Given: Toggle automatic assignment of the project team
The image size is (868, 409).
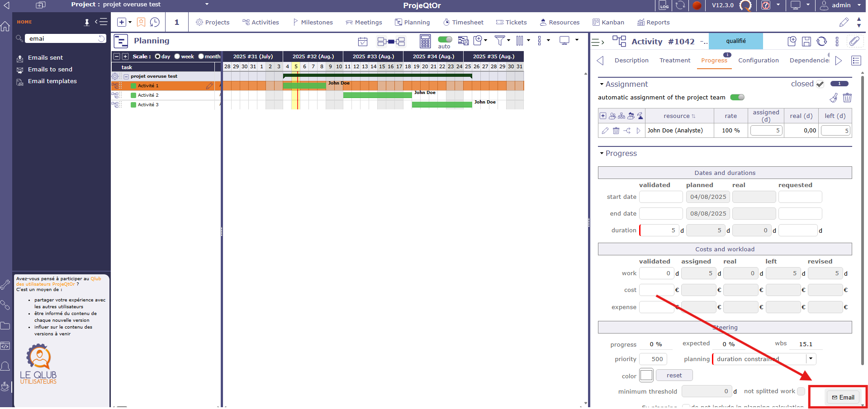Looking at the screenshot, I should pos(737,97).
